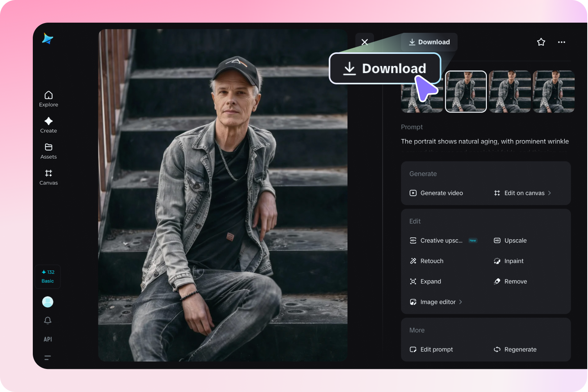The height and width of the screenshot is (392, 588).
Task: Click the Download button
Action: coord(429,42)
